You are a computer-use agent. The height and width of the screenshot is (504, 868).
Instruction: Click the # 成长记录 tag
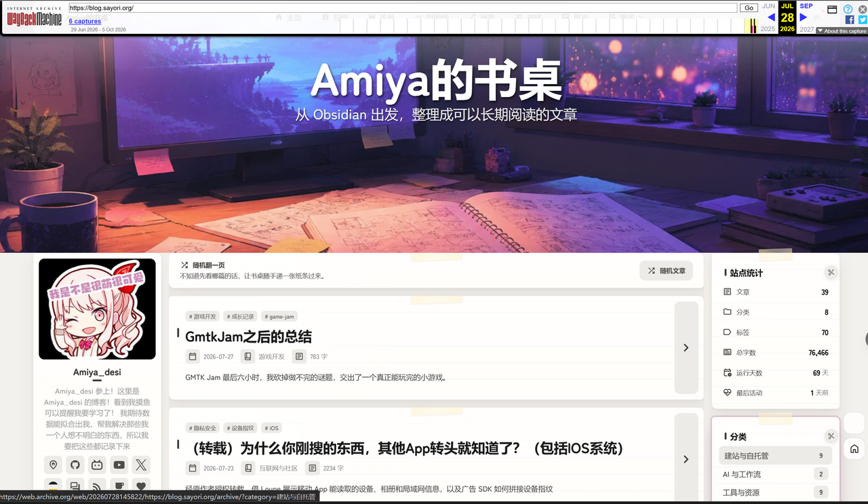point(241,317)
